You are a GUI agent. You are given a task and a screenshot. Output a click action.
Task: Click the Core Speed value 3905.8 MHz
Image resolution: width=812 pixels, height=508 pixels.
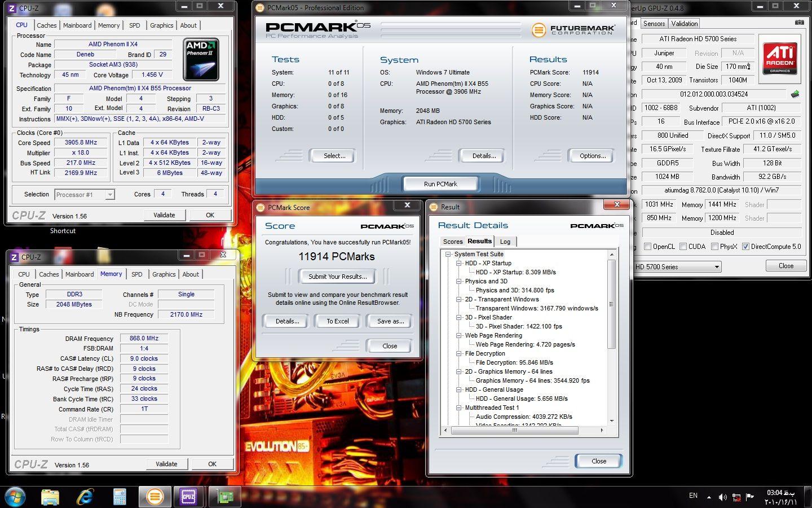point(81,143)
